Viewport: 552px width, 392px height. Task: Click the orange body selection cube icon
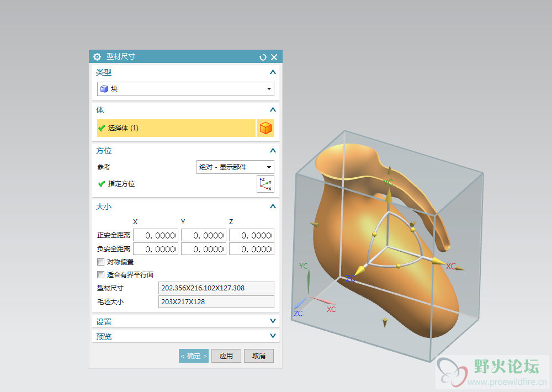pos(266,128)
